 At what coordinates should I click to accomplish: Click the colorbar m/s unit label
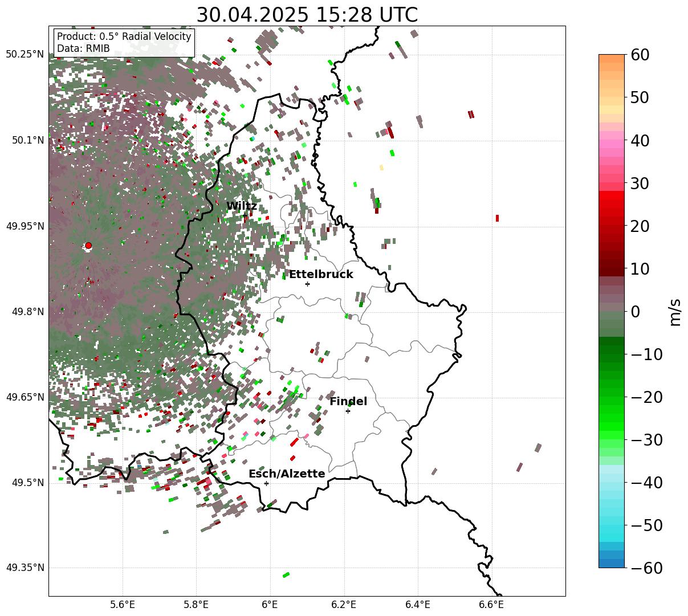[675, 311]
